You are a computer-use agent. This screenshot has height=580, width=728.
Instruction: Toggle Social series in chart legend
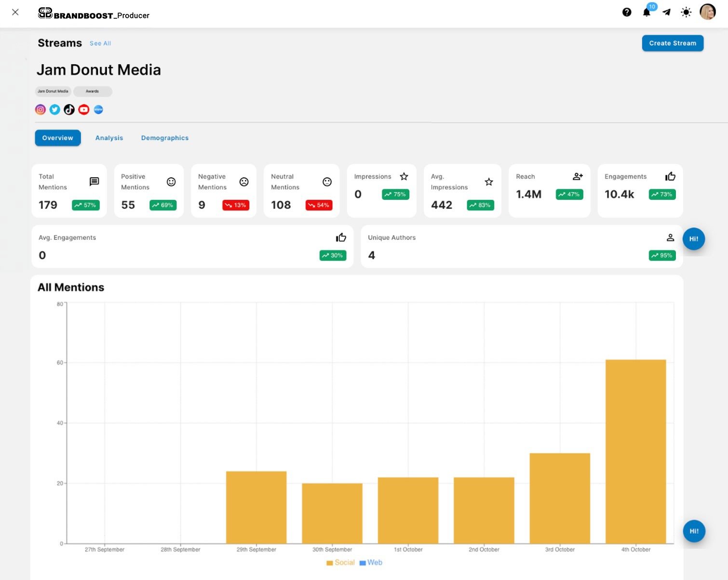click(x=340, y=563)
